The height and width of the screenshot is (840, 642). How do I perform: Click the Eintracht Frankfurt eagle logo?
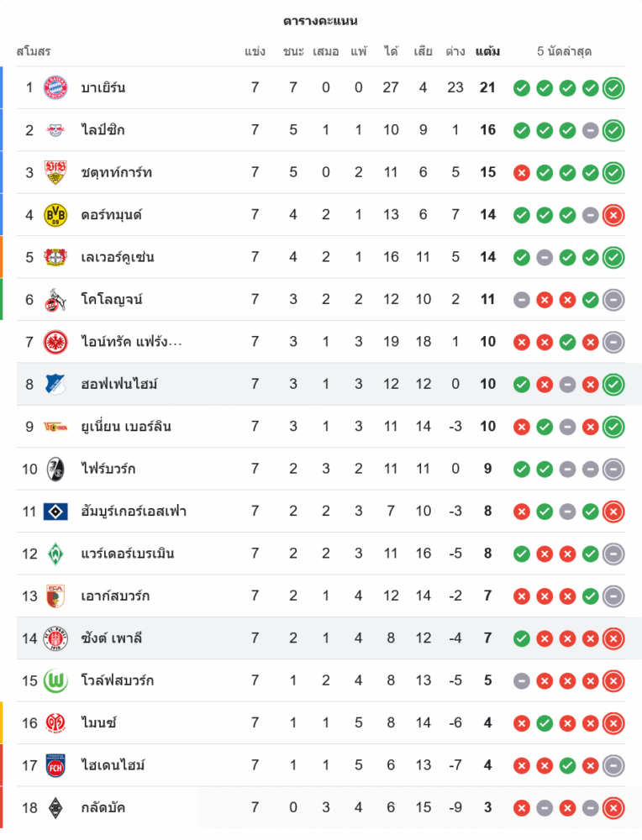click(x=55, y=342)
